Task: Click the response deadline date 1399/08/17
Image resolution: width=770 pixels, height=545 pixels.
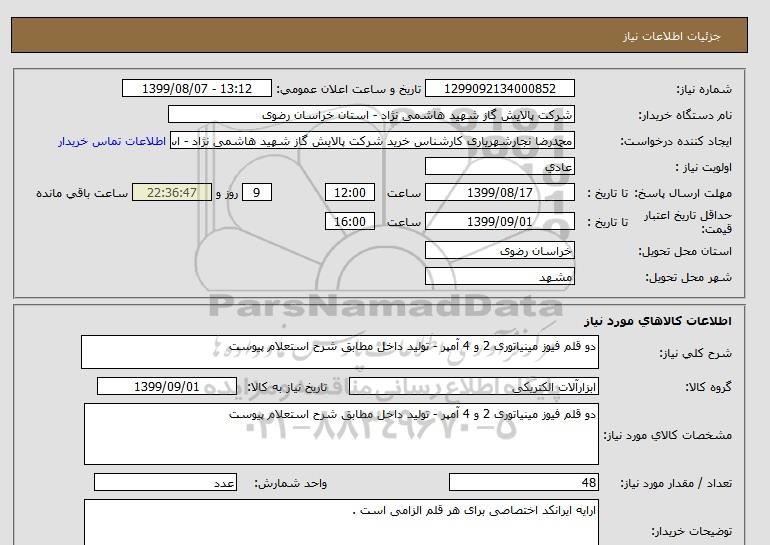Action: 500,193
